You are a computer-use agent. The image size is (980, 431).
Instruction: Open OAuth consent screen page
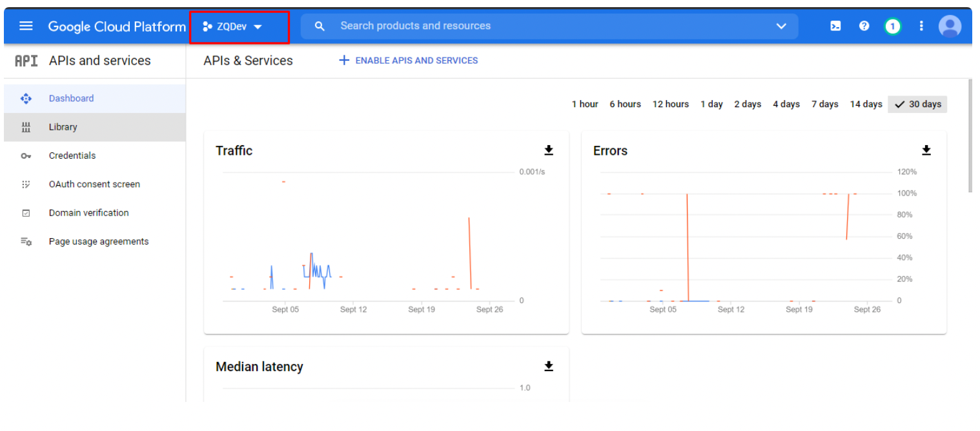[94, 185]
